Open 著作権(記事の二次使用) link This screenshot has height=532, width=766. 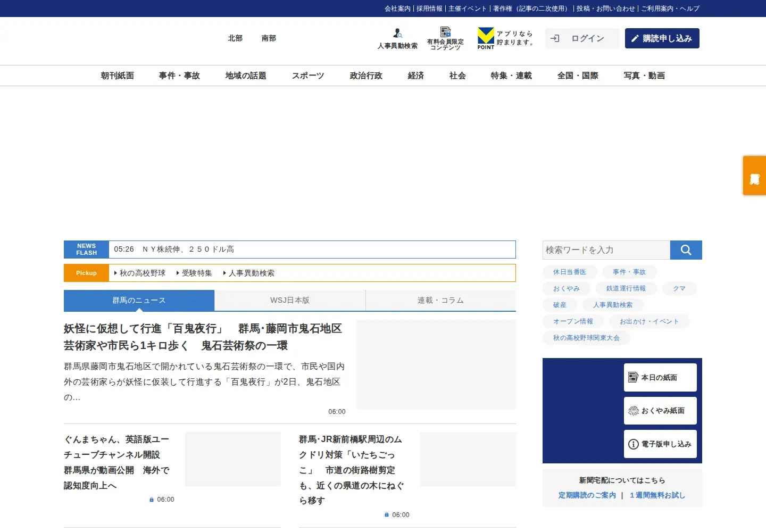[532, 9]
